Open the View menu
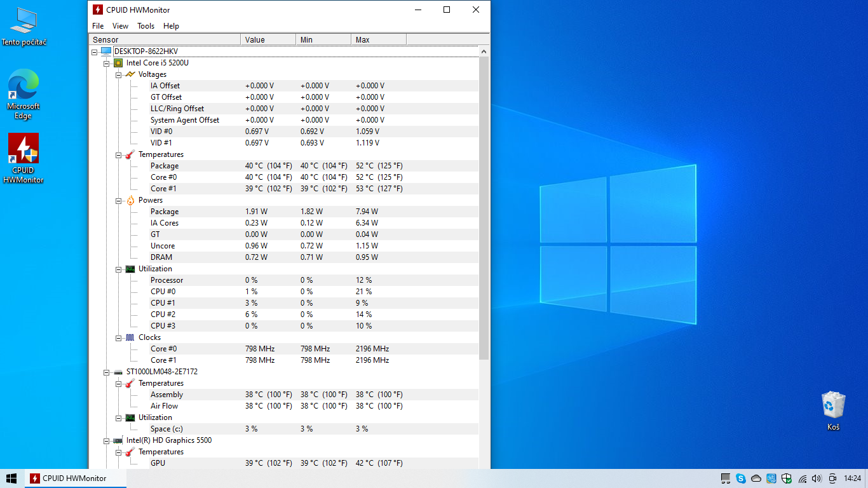This screenshot has height=488, width=868. tap(120, 26)
